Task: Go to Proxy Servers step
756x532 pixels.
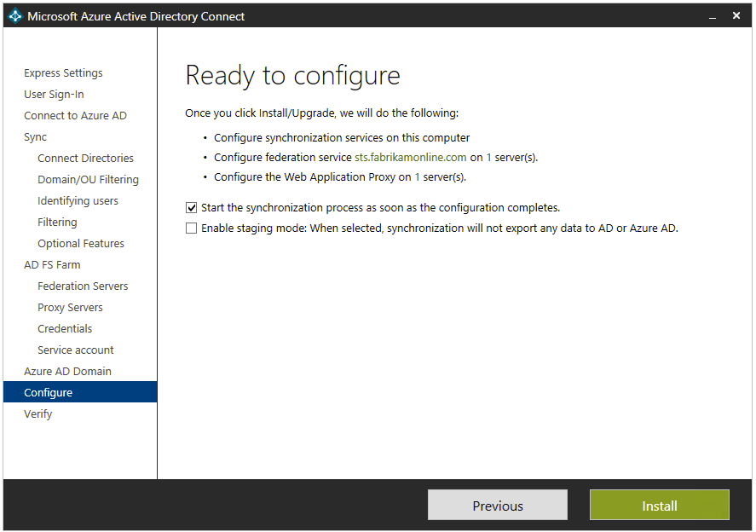Action: pos(71,307)
